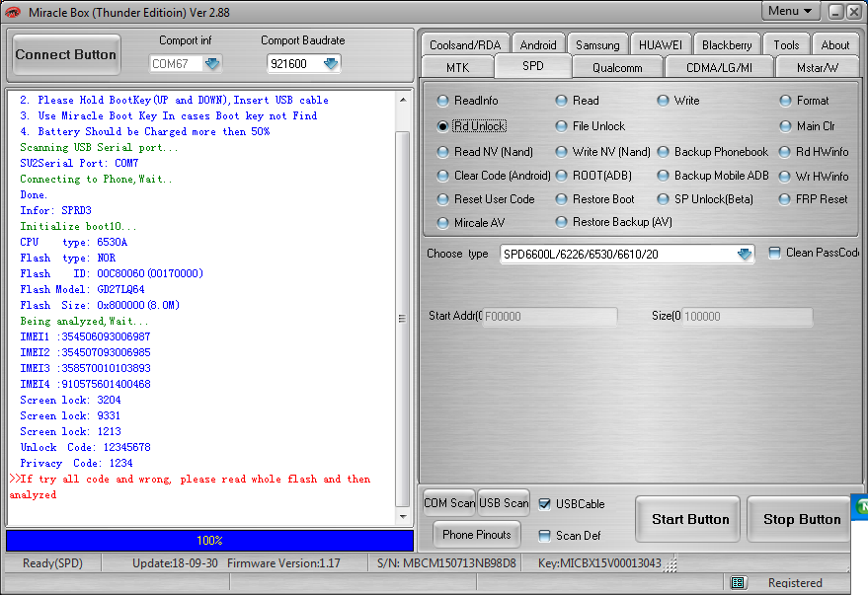The width and height of the screenshot is (868, 595).
Task: Click the status bar calculator icon near Registered
Action: pyautogui.click(x=738, y=582)
